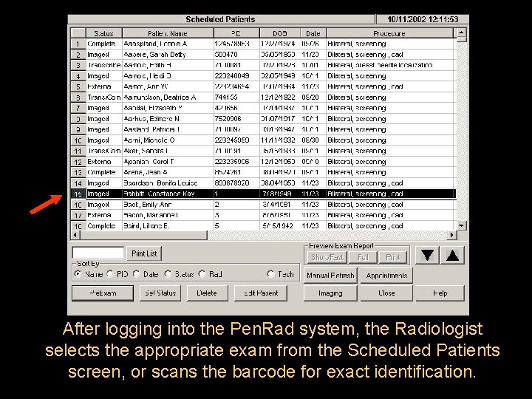Select Sort By Name radio button
Viewport: 532px width, 399px height.
point(78,274)
